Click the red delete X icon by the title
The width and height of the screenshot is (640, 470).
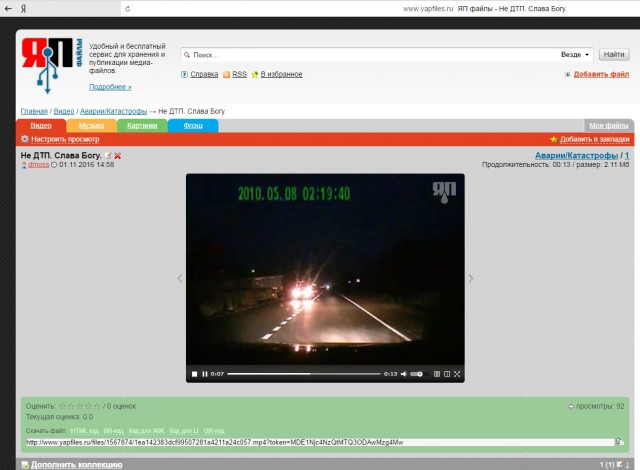point(118,155)
